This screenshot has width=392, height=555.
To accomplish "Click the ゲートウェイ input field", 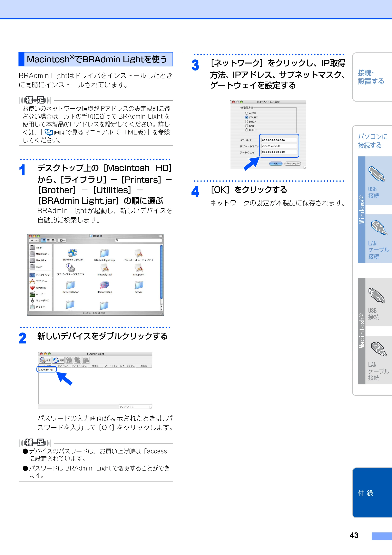I will coord(279,152).
